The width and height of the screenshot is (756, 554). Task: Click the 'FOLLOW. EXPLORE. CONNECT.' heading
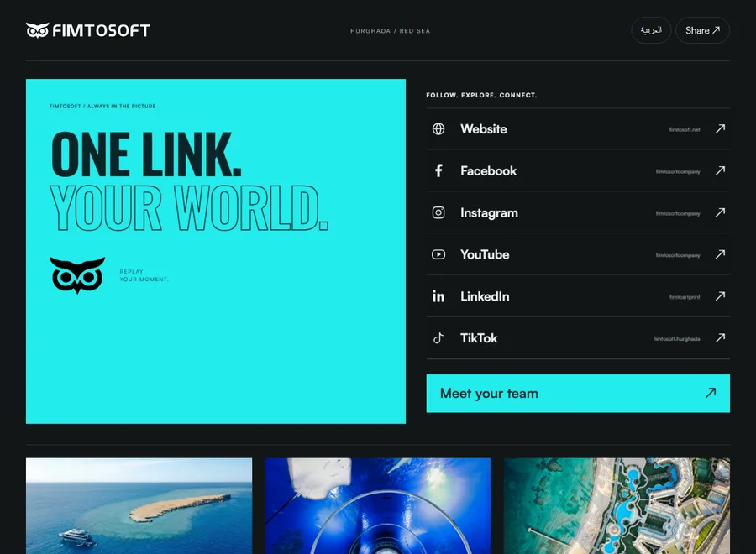(x=481, y=95)
